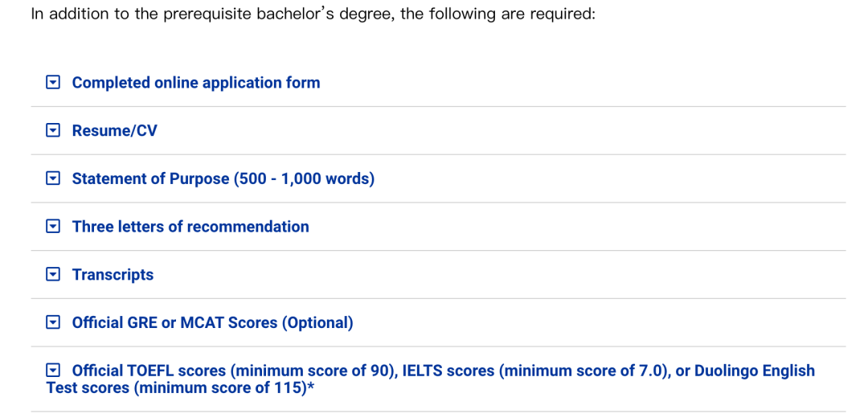This screenshot has width=868, height=418.
Task: Click the arrow icon before Official TOEFL scores
Action: pyautogui.click(x=52, y=370)
